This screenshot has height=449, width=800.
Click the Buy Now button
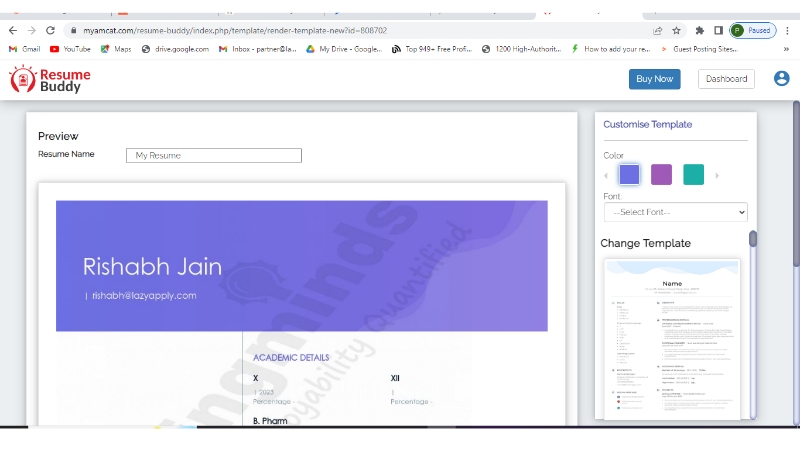[654, 79]
